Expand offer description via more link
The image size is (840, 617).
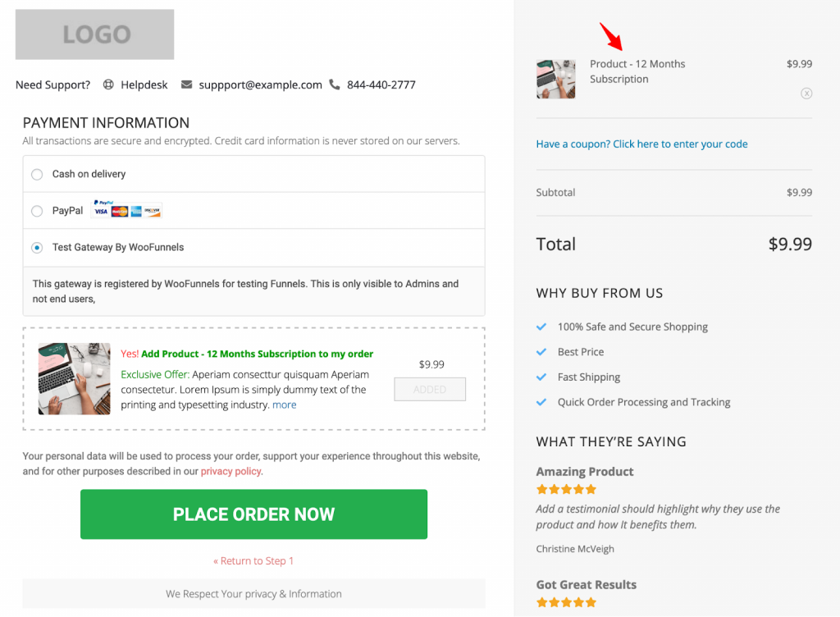(x=284, y=405)
